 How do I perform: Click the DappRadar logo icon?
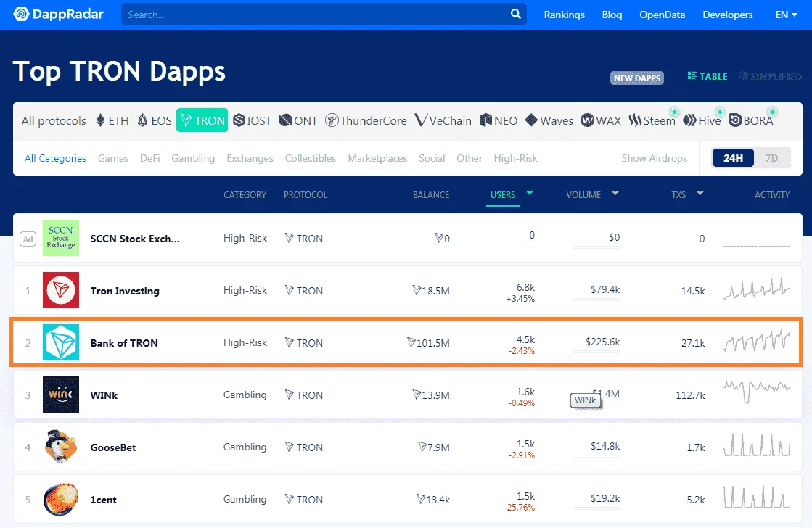[x=21, y=14]
